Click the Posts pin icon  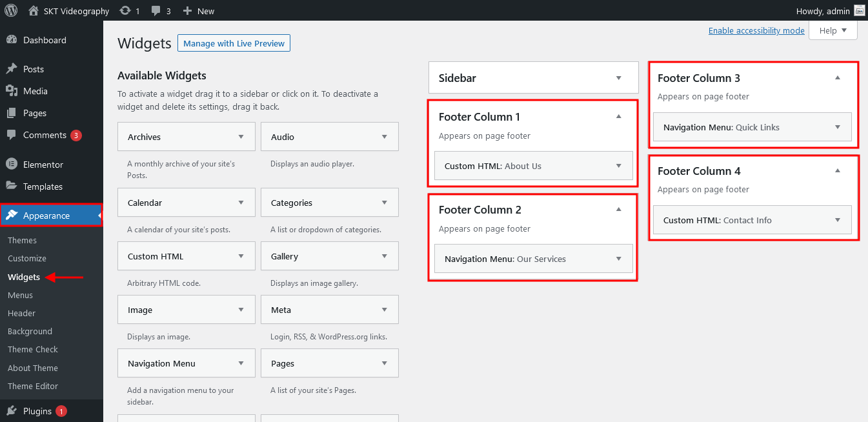(12, 69)
